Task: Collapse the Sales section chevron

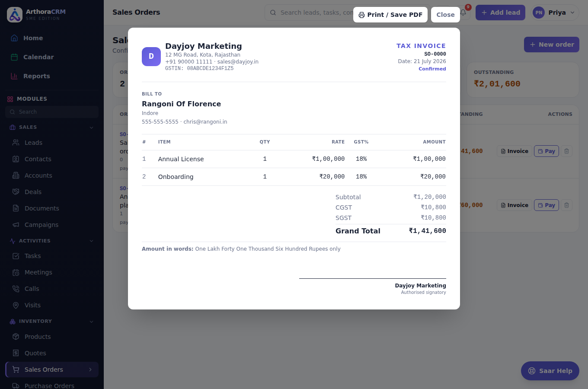Action: pos(91,128)
